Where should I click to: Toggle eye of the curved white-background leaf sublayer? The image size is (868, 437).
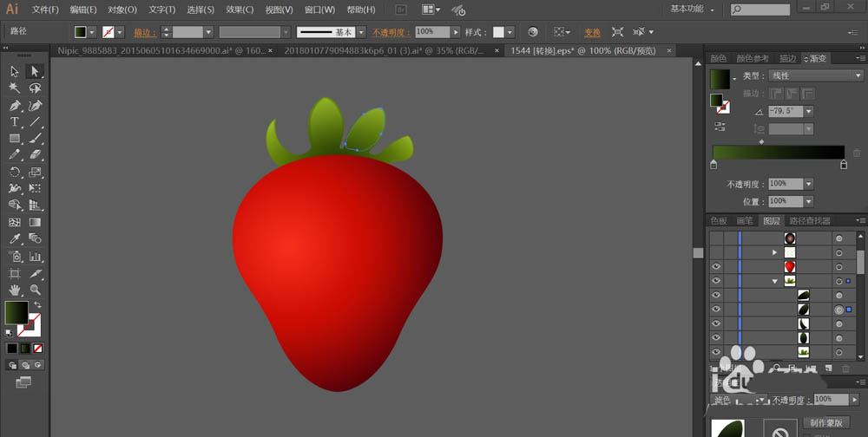click(x=716, y=323)
